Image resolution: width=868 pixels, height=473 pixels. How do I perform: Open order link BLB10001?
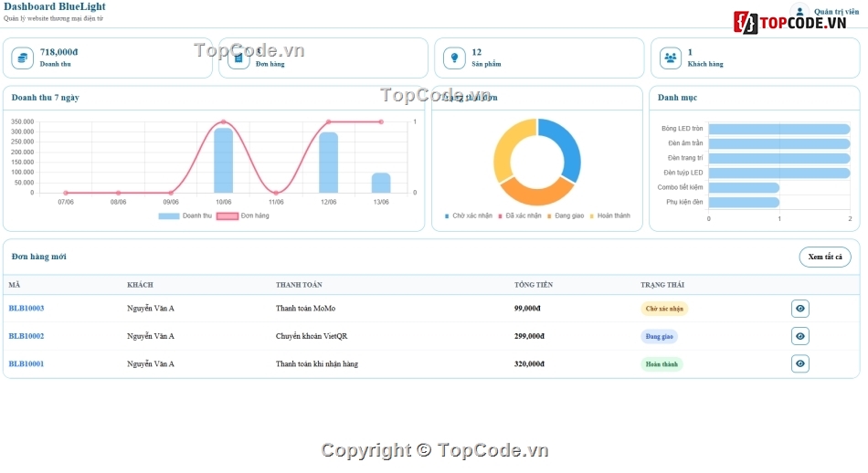coord(26,363)
